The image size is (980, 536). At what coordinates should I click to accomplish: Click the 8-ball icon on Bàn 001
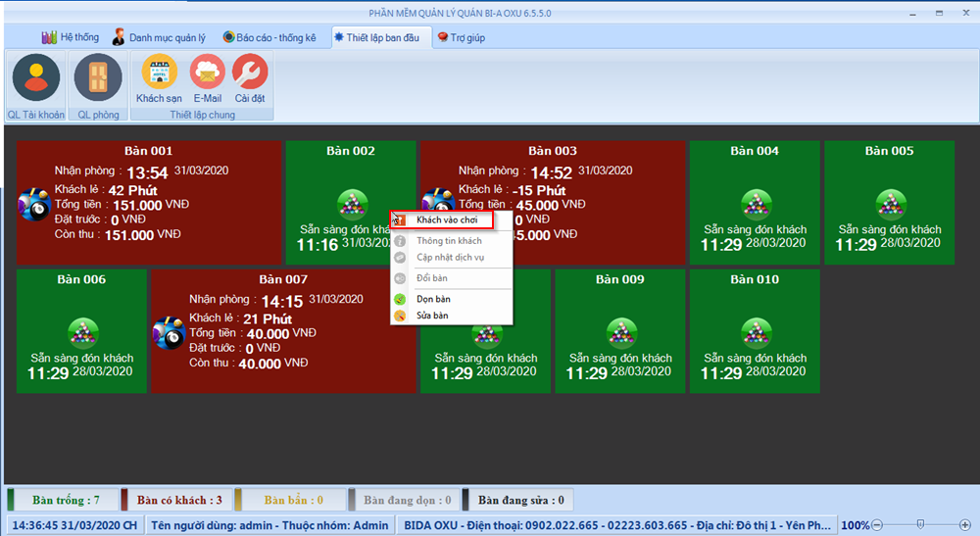click(33, 203)
